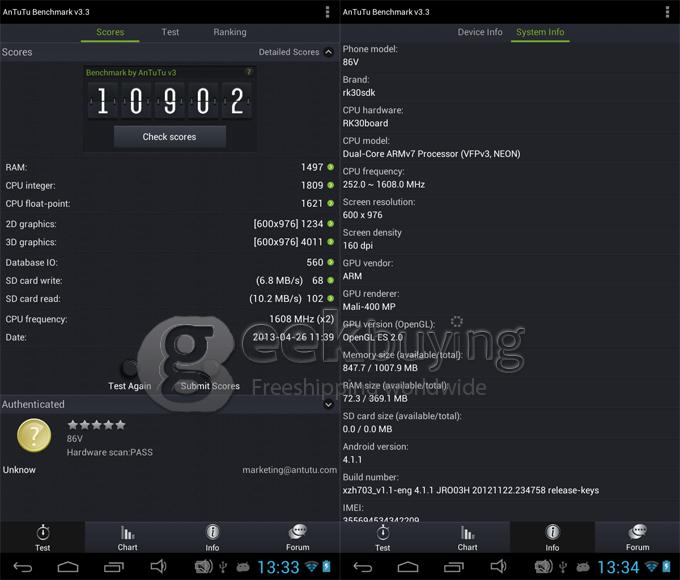The image size is (680, 580).
Task: Open Forum in left bottom bar
Action: click(298, 537)
